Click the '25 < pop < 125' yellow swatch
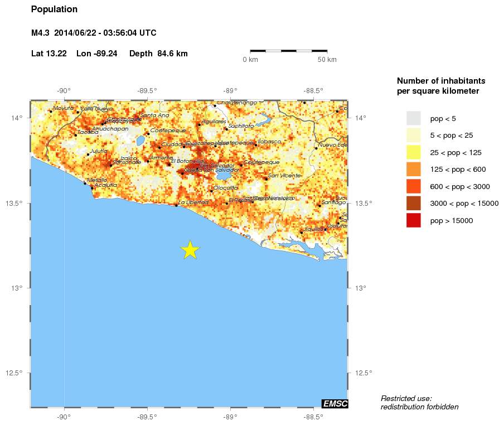 click(x=413, y=152)
